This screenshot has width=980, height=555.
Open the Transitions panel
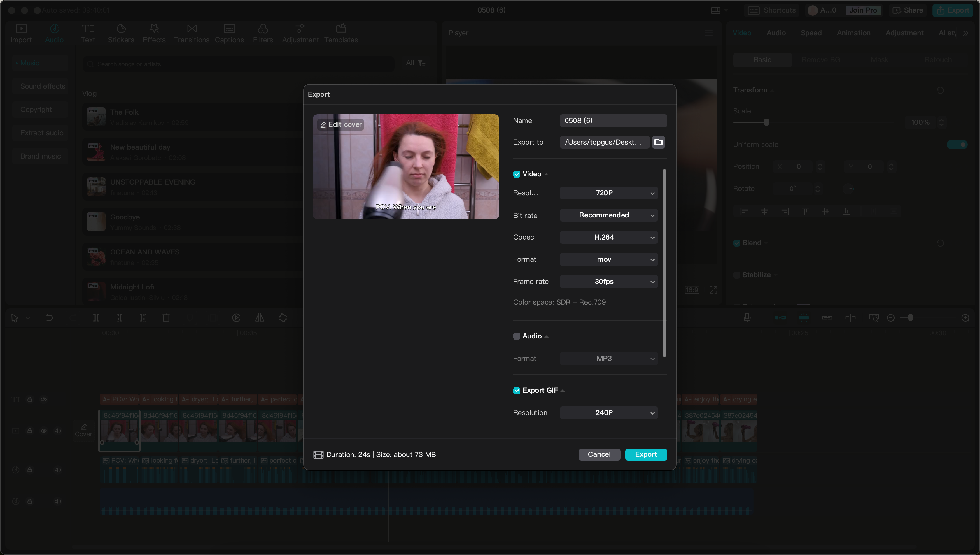190,32
